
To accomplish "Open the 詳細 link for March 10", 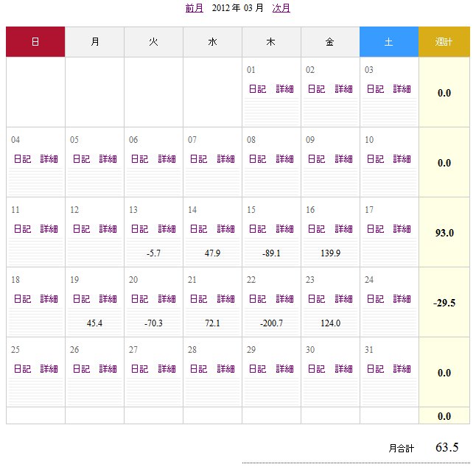I will 402,159.
